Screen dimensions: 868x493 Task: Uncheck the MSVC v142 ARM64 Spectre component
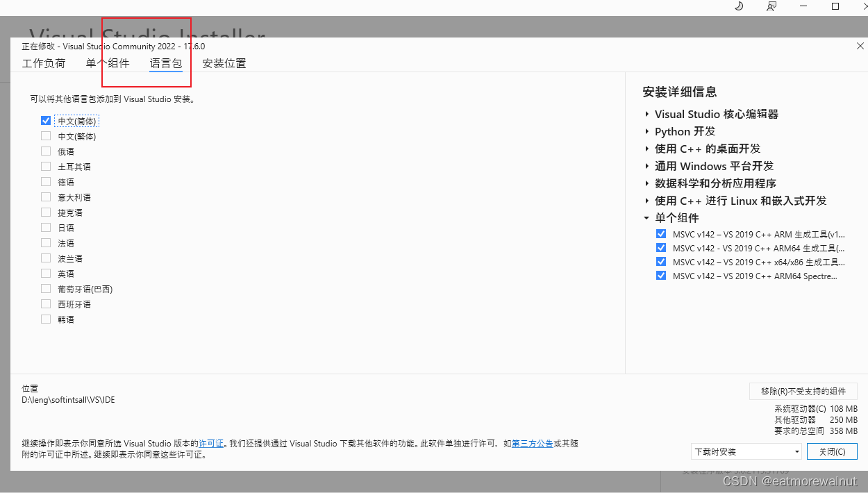click(660, 276)
